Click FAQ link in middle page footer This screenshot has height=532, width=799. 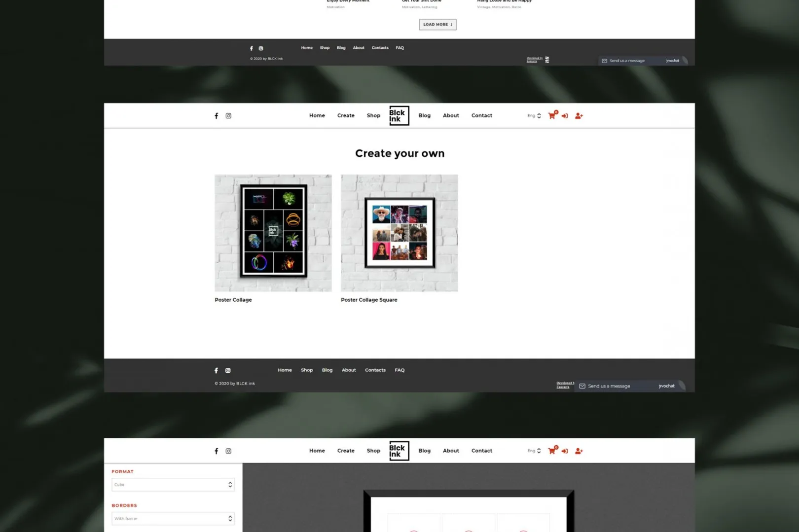(399, 370)
